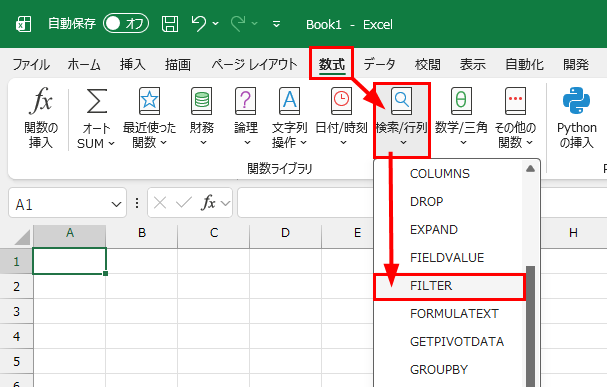Select row 3 header
This screenshot has width=607, height=387.
[16, 312]
